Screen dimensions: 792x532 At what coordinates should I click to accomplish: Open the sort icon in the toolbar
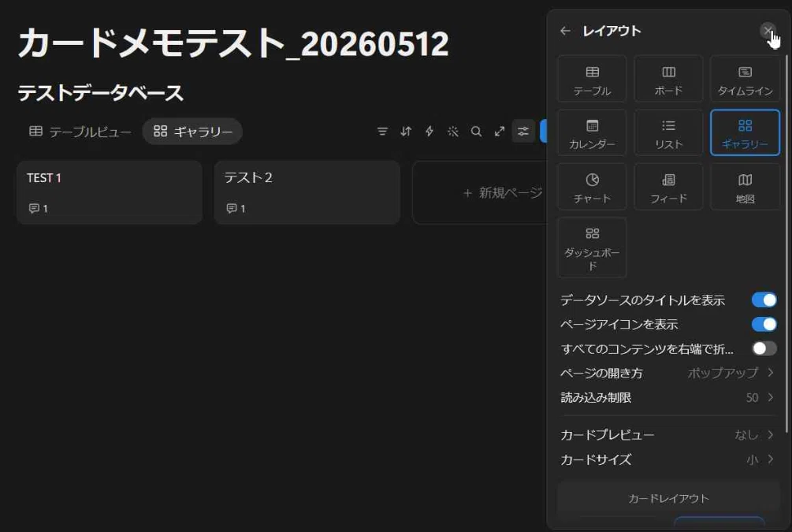[x=406, y=132]
